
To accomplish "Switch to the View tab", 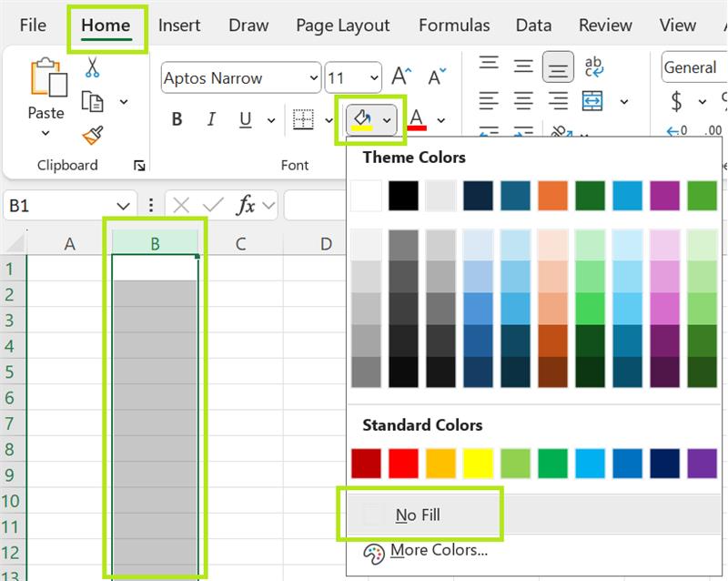I will [x=677, y=25].
